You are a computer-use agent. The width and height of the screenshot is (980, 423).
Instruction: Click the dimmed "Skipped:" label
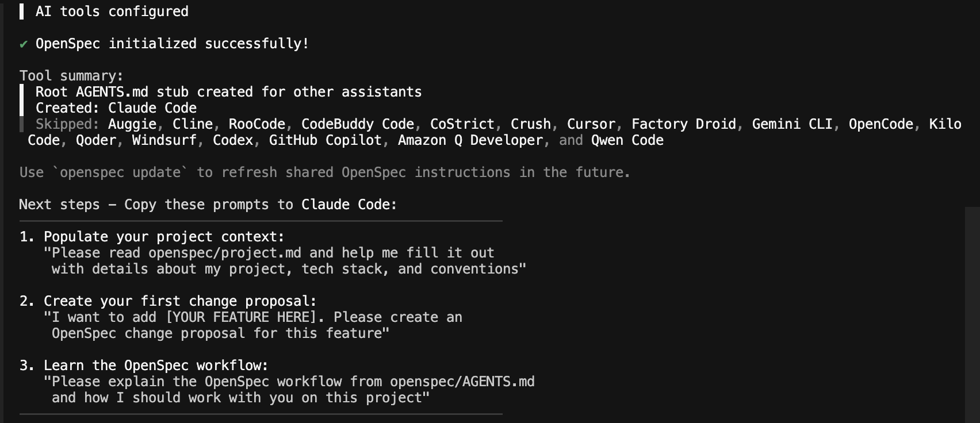(67, 124)
